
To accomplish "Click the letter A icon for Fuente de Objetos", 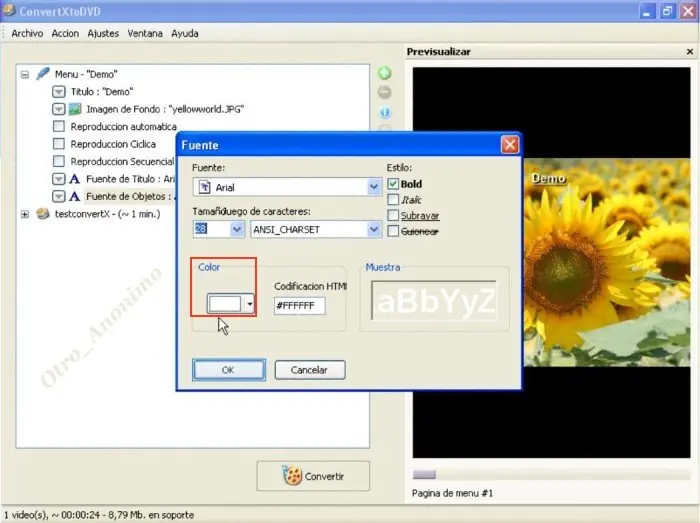I will pos(75,196).
